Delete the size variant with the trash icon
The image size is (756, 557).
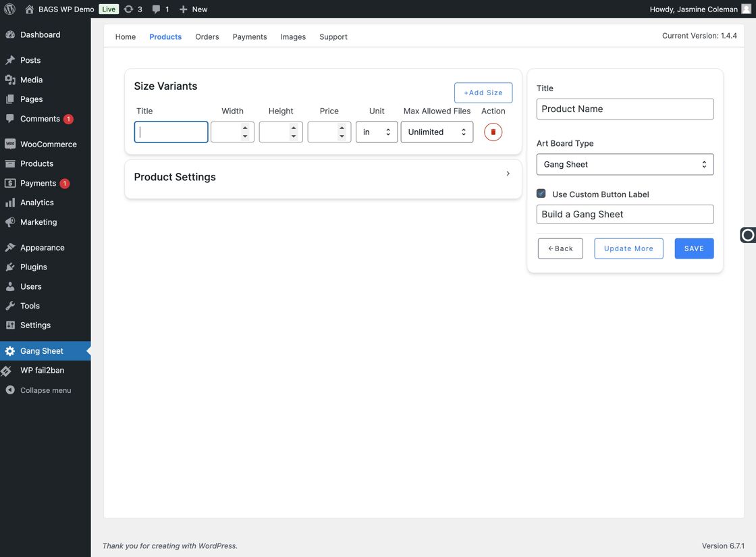[493, 132]
